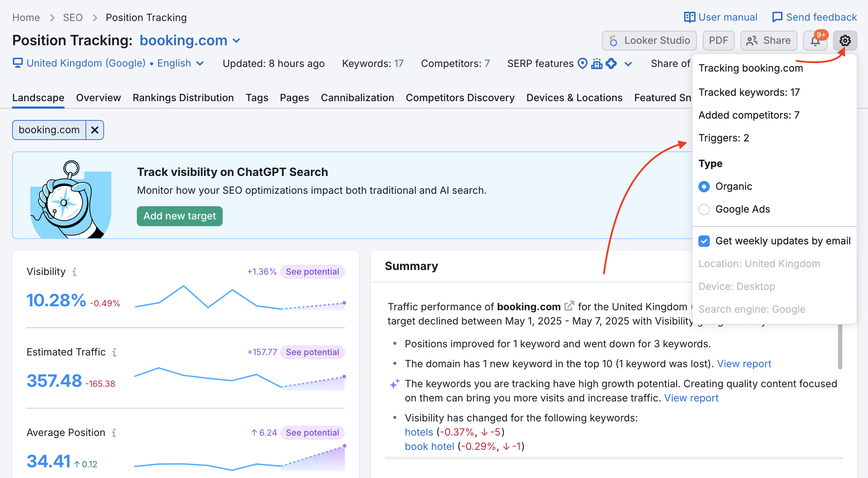Image resolution: width=868 pixels, height=478 pixels.
Task: Click the Average Position info icon
Action: click(114, 433)
